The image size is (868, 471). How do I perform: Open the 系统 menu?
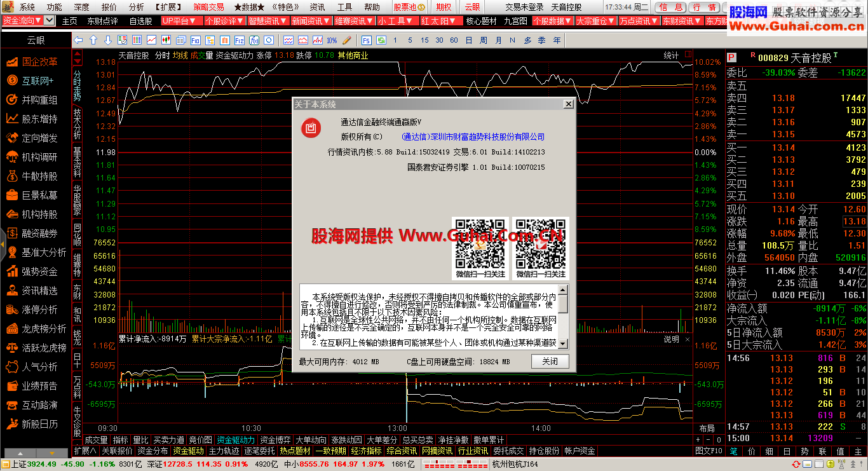pos(27,7)
